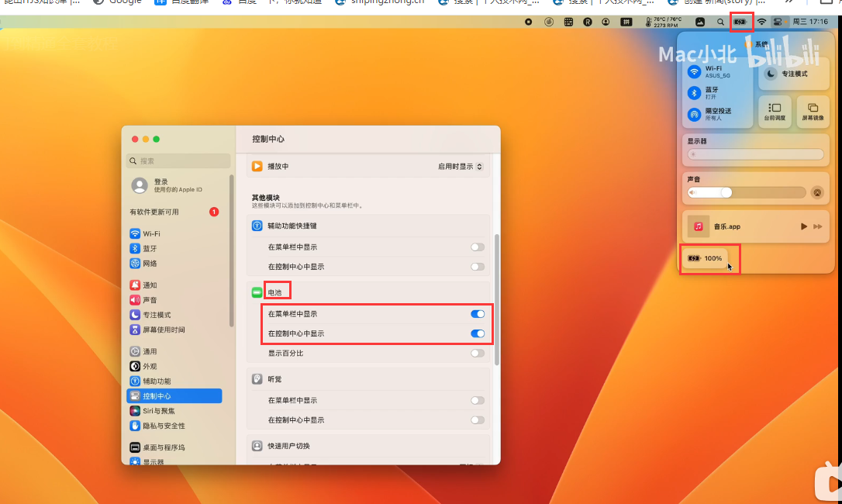Click the screen recording dot menu bar icon
This screenshot has width=842, height=504.
[529, 22]
